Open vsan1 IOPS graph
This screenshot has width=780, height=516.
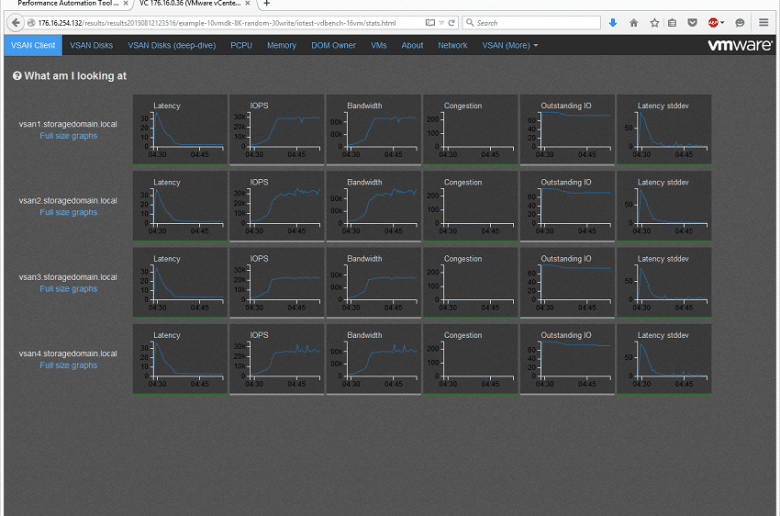click(x=277, y=129)
